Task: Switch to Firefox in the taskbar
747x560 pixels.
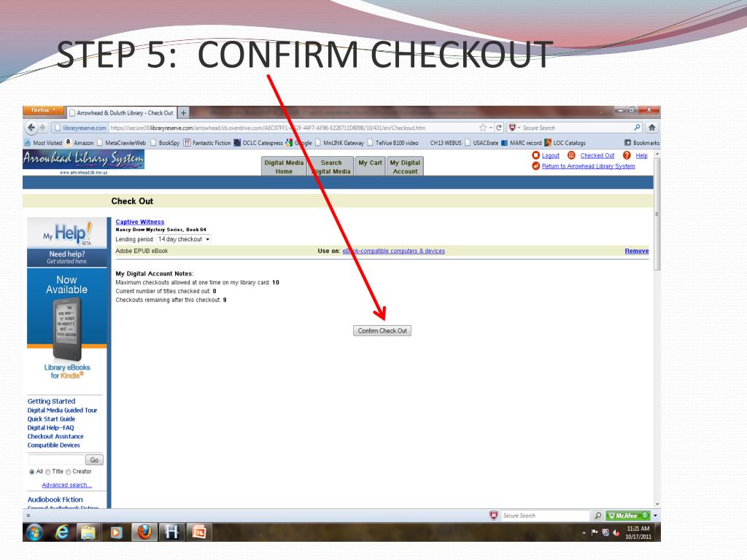Action: pyautogui.click(x=144, y=532)
